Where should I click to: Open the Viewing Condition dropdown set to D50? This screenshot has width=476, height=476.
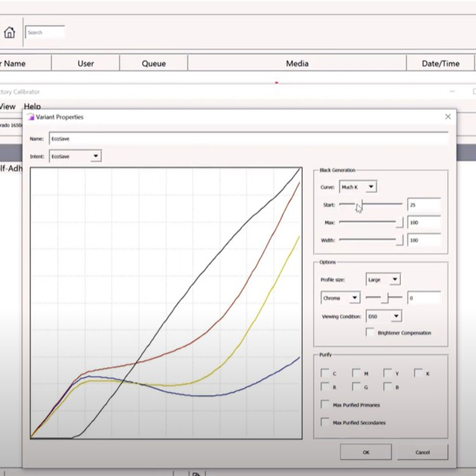click(x=384, y=317)
